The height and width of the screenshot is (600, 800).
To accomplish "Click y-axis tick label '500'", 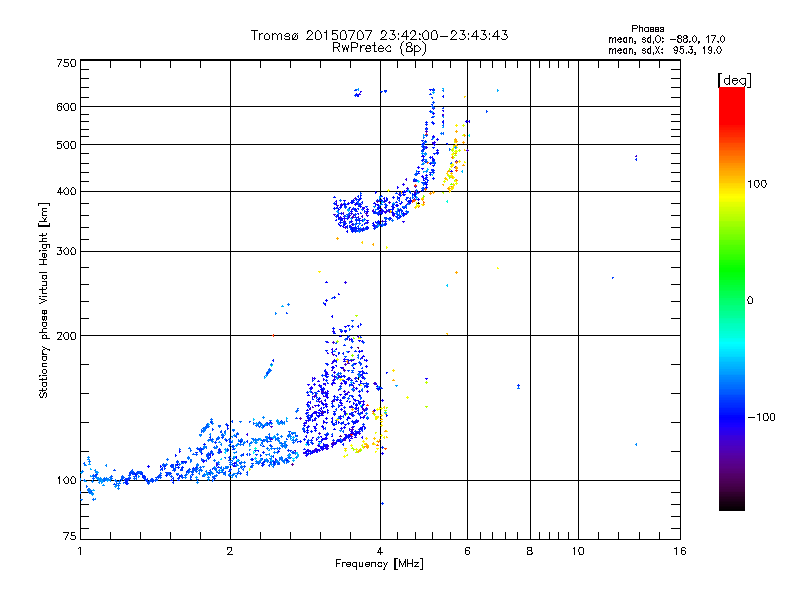I will [x=66, y=145].
